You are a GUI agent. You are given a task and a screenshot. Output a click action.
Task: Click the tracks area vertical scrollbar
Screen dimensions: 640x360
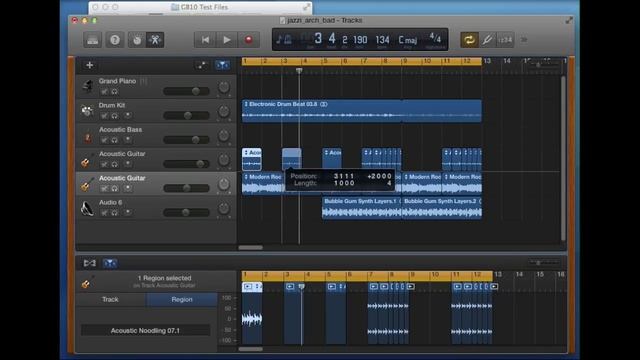tap(563, 158)
